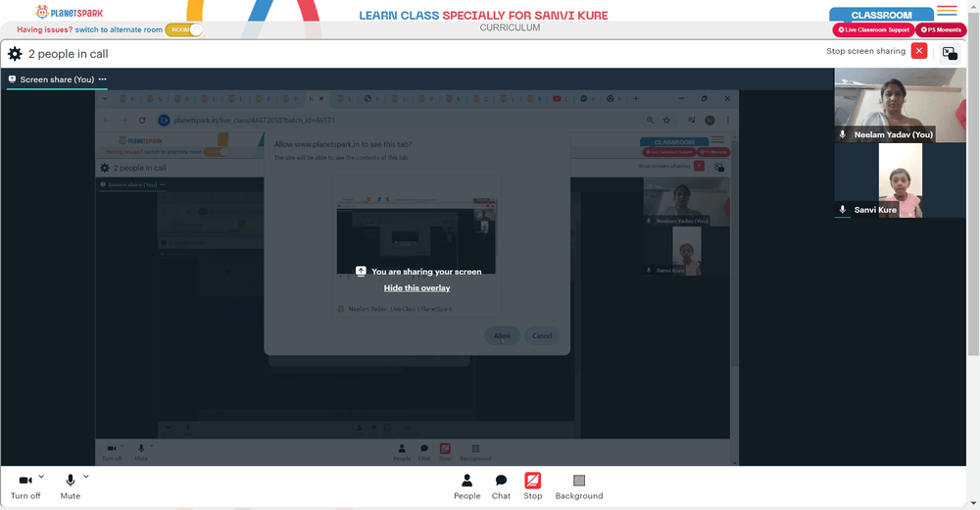Click Allow button in shared screen dialog
The image size is (980, 510).
(502, 336)
